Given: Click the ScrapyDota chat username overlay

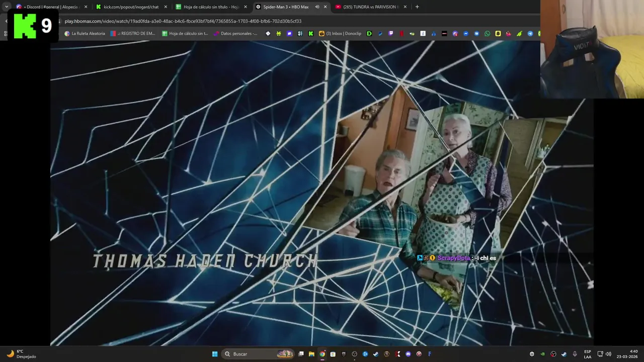Looking at the screenshot, I should pyautogui.click(x=454, y=258).
